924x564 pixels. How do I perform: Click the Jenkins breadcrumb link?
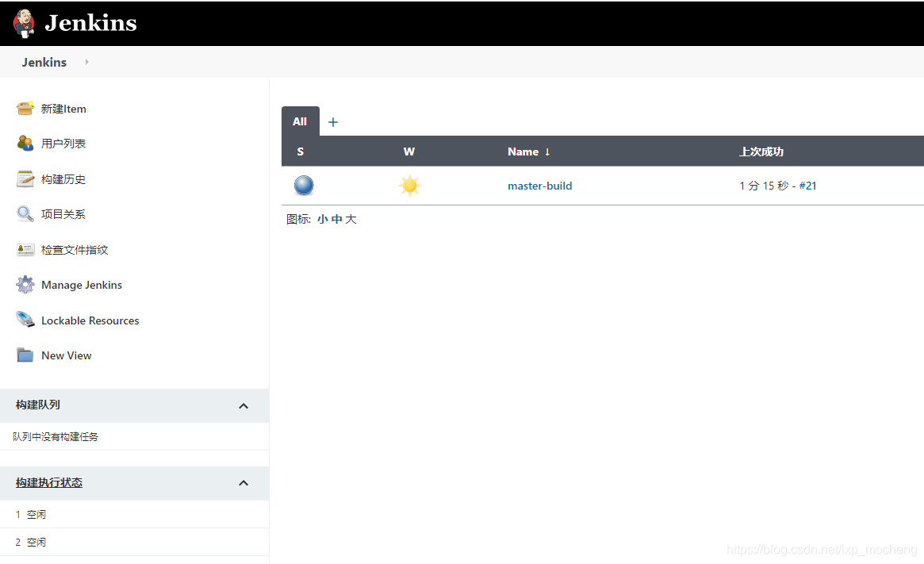[x=44, y=62]
